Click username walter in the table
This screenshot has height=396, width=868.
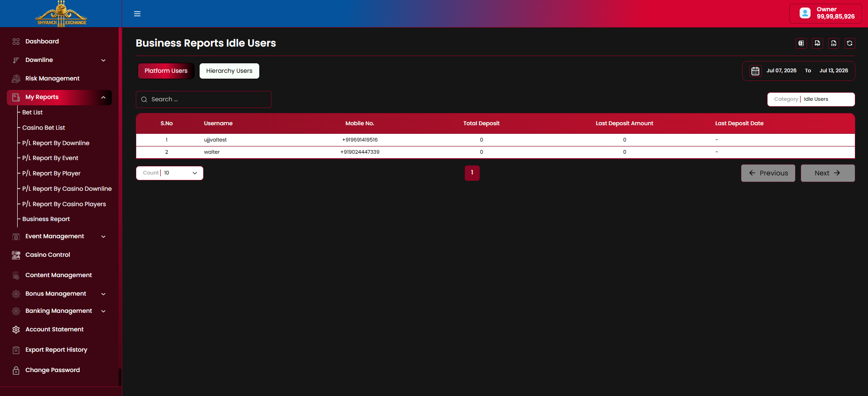pyautogui.click(x=212, y=152)
